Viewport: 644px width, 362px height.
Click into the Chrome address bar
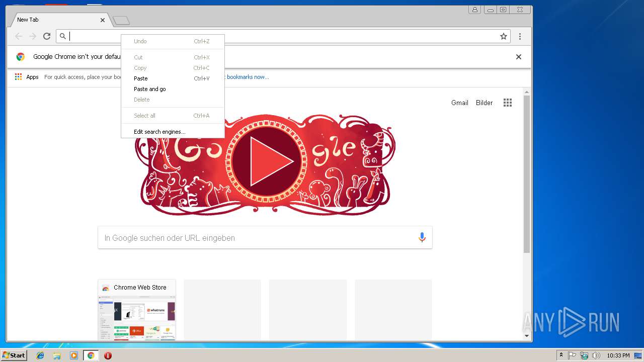pos(283,36)
